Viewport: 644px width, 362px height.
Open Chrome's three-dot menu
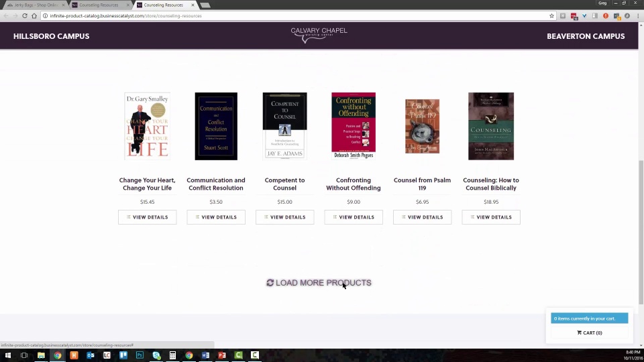(638, 15)
